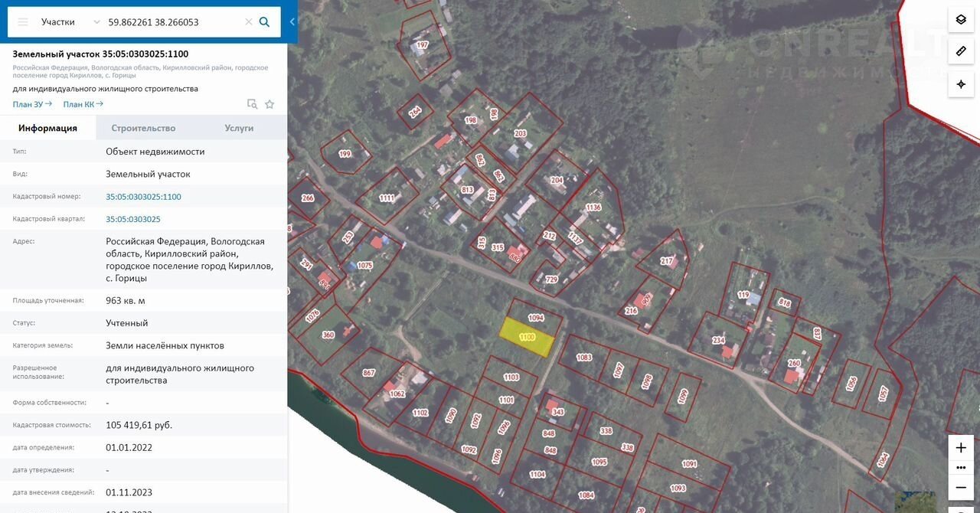The width and height of the screenshot is (980, 513).
Task: Zoom out the map with minus button
Action: click(961, 488)
